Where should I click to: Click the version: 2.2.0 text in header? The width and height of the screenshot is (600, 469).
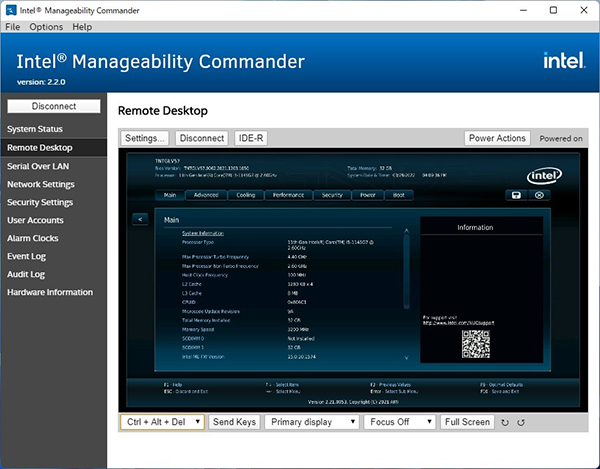(41, 82)
